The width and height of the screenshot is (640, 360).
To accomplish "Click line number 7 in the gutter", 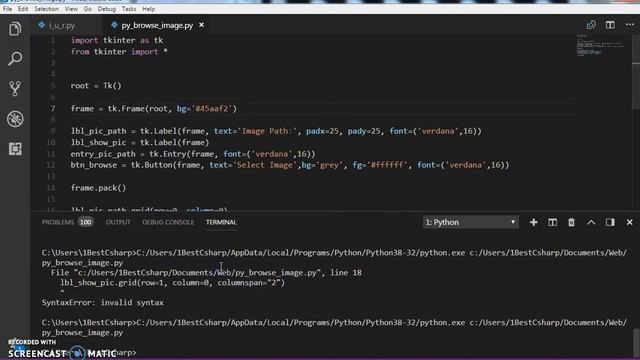I will 53,109.
